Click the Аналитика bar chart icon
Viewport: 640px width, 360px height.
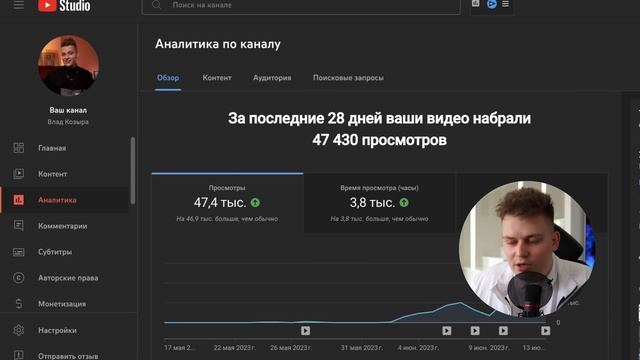[x=18, y=200]
